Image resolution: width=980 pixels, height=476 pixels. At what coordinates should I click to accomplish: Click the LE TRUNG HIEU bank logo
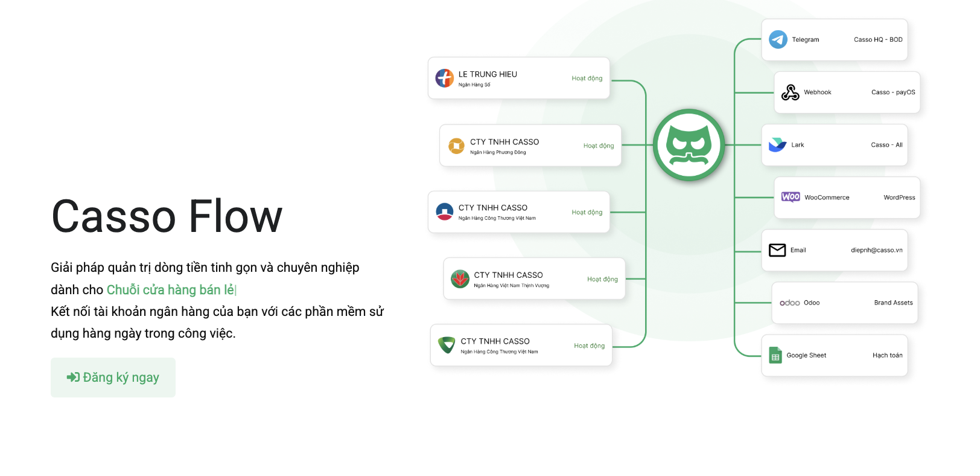[445, 78]
